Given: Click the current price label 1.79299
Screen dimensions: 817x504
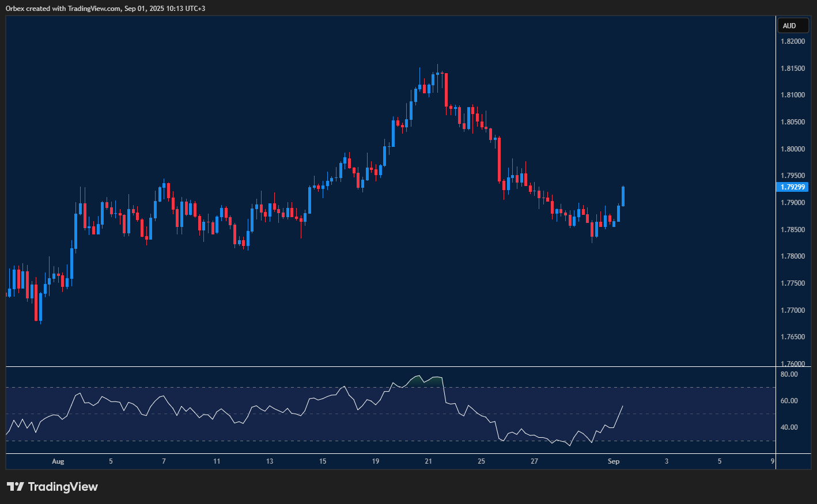Looking at the screenshot, I should click(792, 187).
